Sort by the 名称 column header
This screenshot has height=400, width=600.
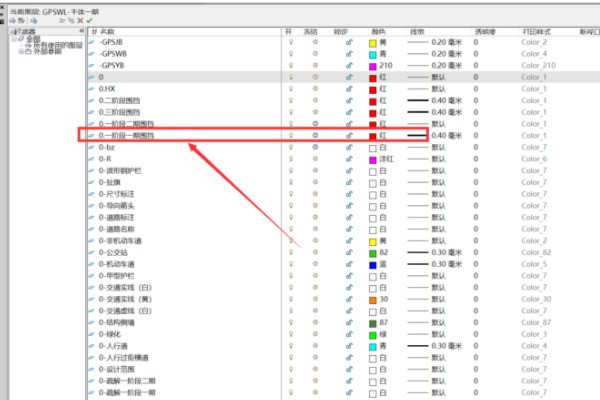[107, 32]
